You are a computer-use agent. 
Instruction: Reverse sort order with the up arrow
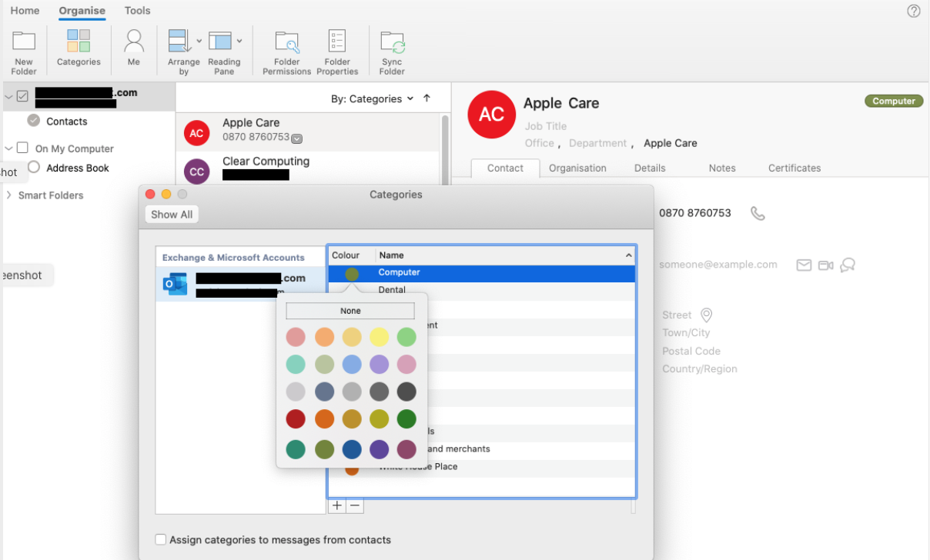point(427,98)
